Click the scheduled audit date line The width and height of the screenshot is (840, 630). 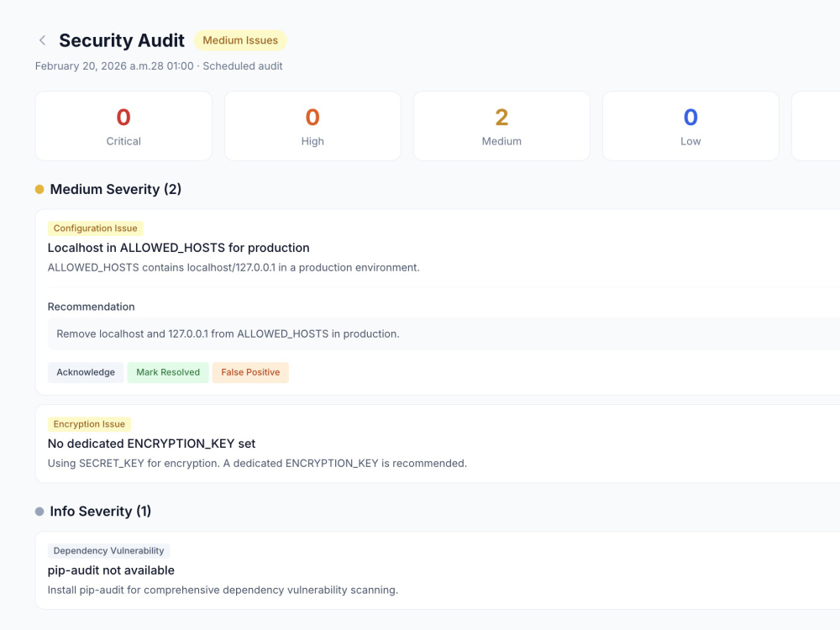(x=159, y=66)
